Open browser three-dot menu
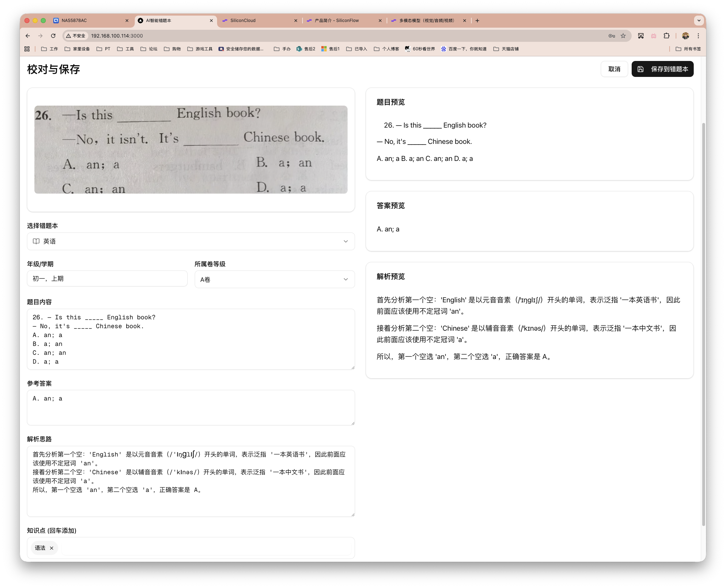 tap(698, 36)
